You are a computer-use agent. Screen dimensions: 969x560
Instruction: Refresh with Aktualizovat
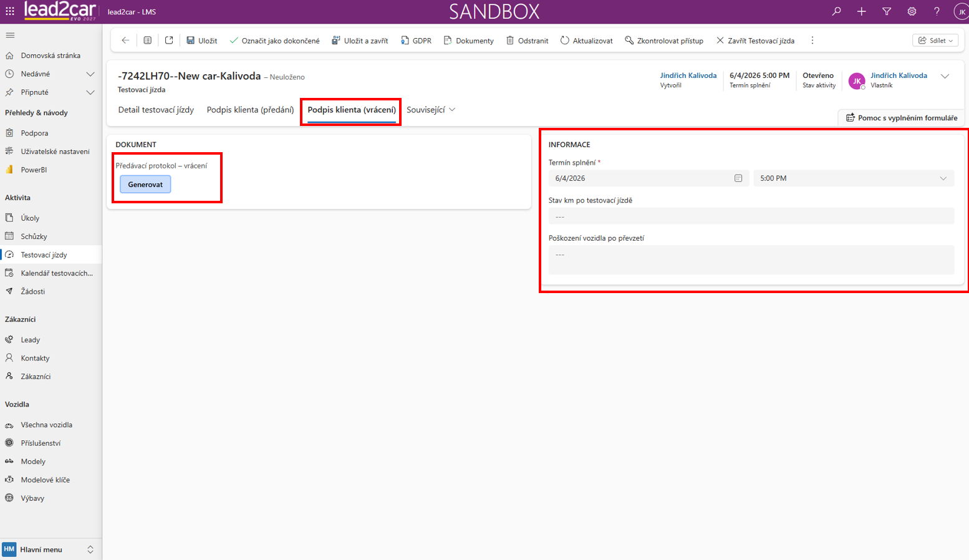[x=586, y=41]
